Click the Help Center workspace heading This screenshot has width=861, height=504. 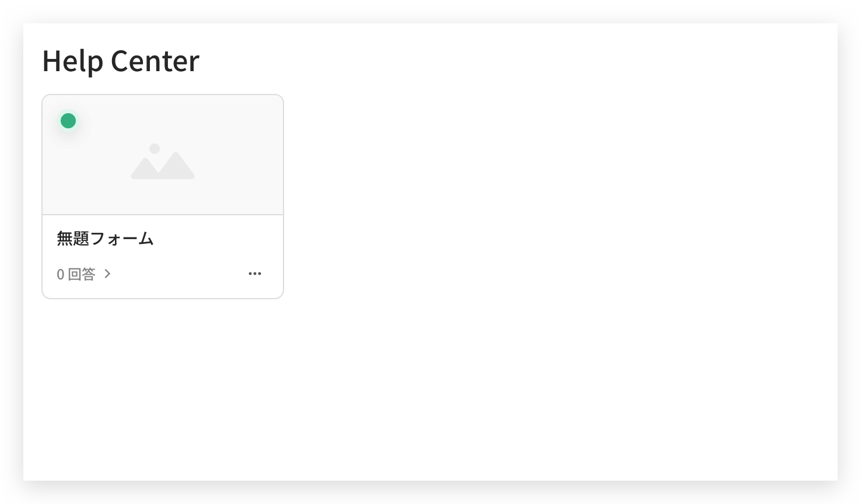point(121,61)
